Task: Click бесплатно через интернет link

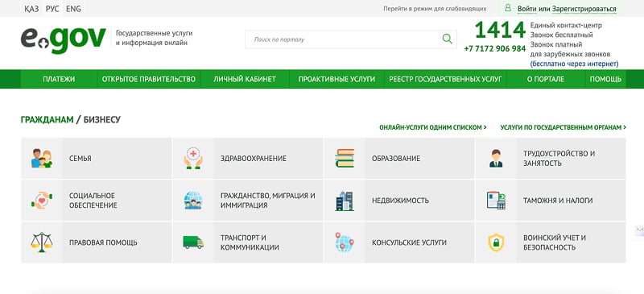Action: [574, 64]
